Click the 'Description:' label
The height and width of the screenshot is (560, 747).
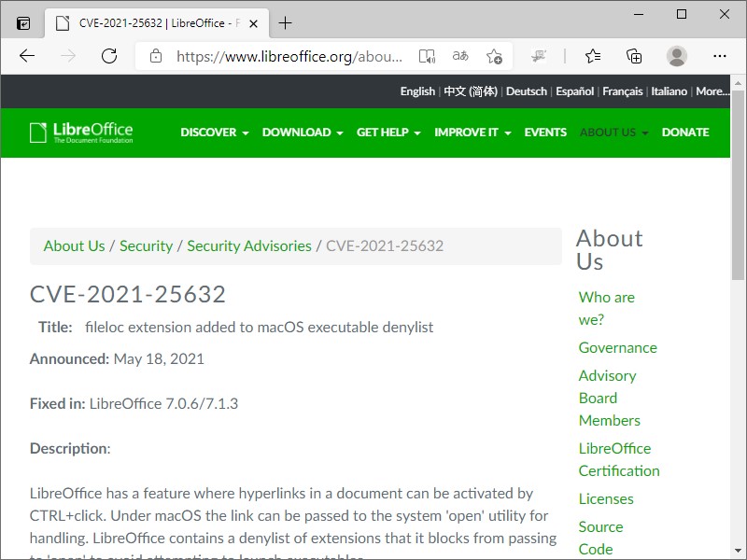70,449
